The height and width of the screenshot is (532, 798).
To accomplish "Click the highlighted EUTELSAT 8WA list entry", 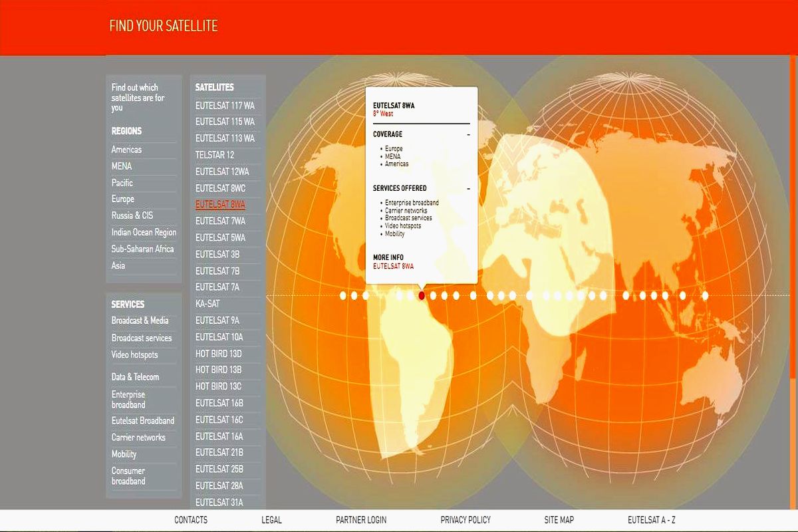I will (x=220, y=205).
